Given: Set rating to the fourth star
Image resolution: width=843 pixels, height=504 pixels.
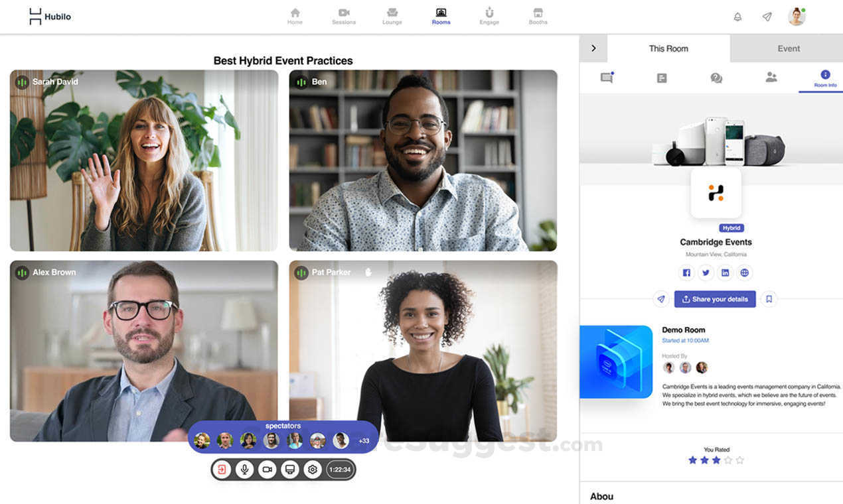Looking at the screenshot, I should [x=728, y=460].
